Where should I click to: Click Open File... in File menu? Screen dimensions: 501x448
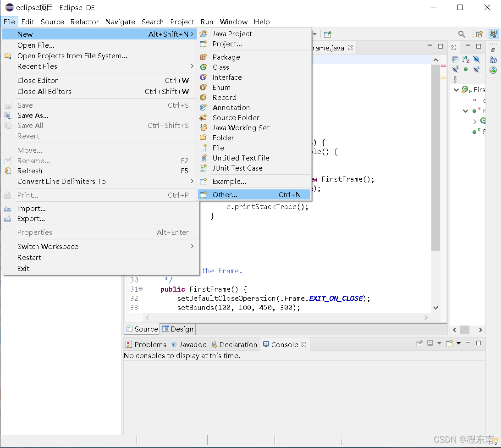pyautogui.click(x=99, y=45)
